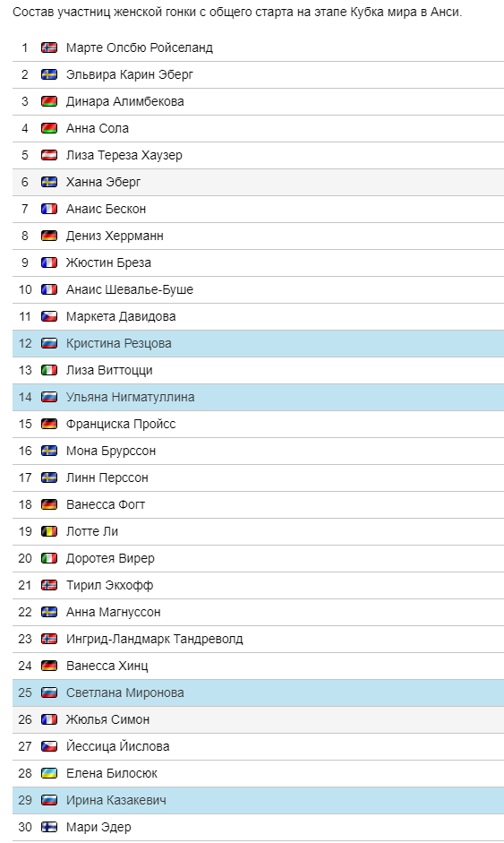
Task: Click the Italy flag beside Лиза Виттоцци
Action: tap(49, 370)
